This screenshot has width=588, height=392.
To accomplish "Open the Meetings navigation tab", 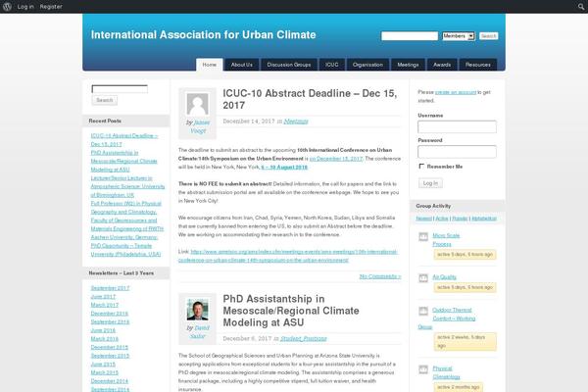I will (x=408, y=65).
